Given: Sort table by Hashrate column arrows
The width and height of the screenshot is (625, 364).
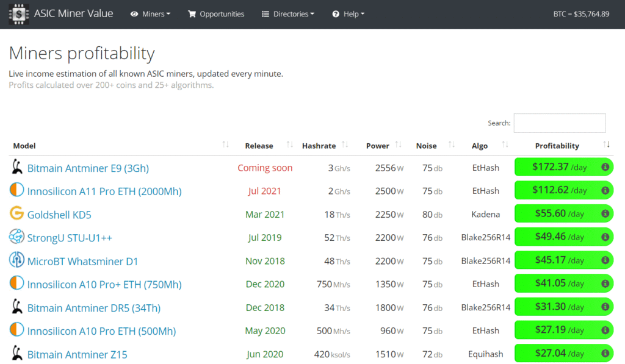Looking at the screenshot, I should point(345,145).
